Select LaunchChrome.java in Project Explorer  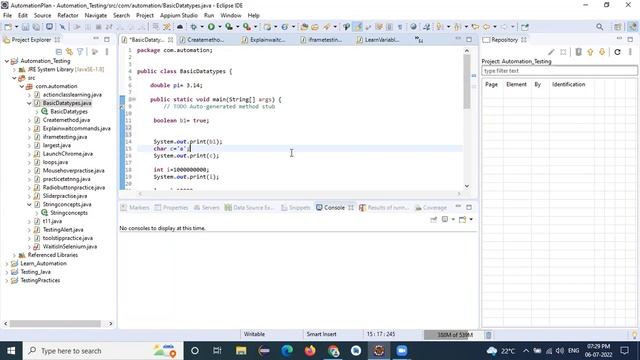coord(68,154)
